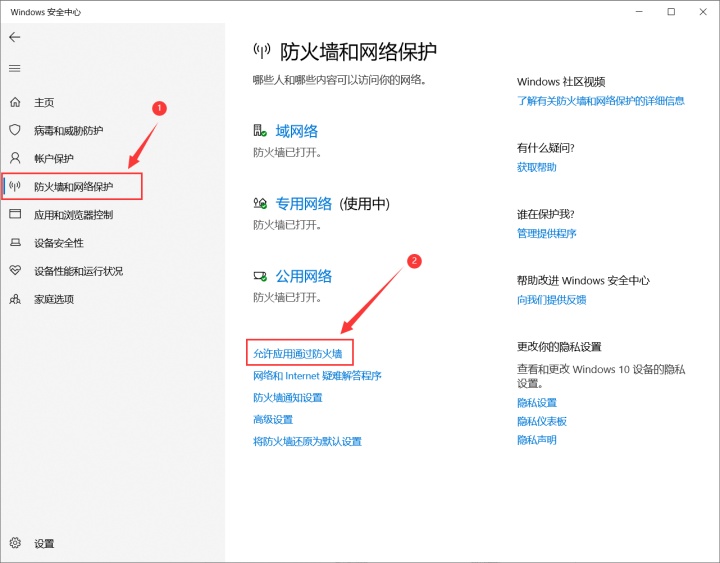The image size is (720, 563).
Task: Go to 主页 in the sidebar
Action: [x=44, y=102]
